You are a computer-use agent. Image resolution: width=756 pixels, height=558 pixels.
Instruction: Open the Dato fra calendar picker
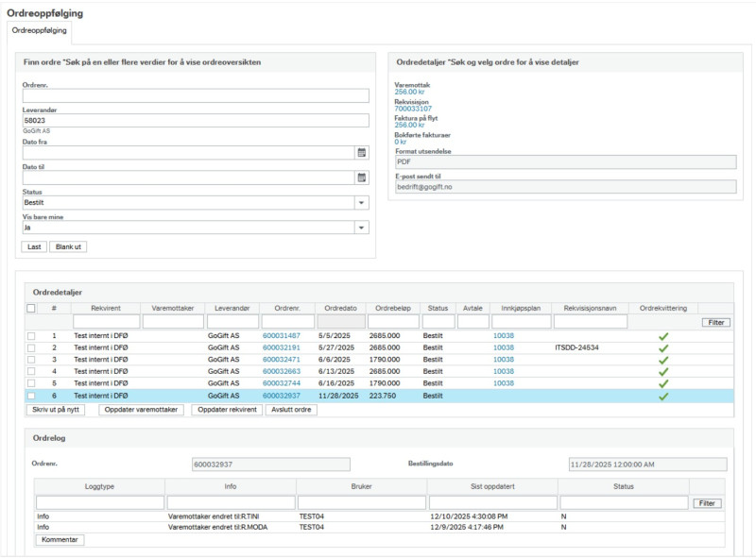click(362, 153)
